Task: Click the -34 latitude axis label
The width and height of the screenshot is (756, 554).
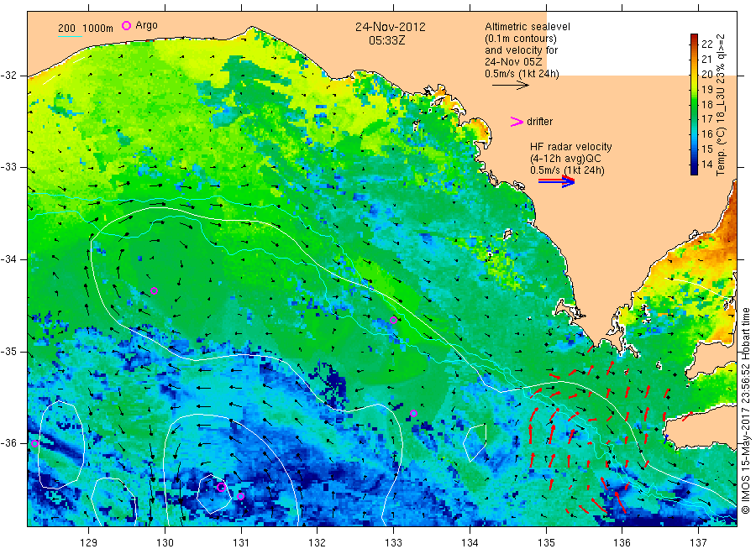Action: [8, 259]
